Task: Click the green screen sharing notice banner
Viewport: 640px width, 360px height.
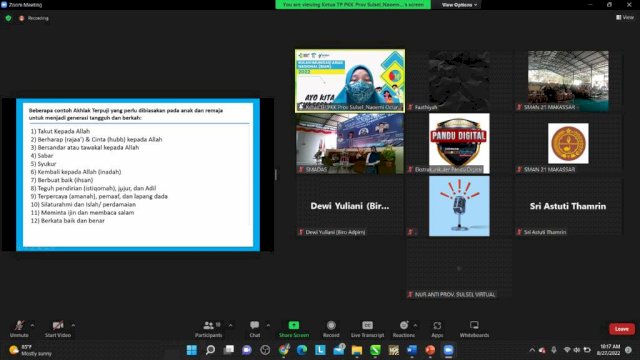Action: point(353,5)
